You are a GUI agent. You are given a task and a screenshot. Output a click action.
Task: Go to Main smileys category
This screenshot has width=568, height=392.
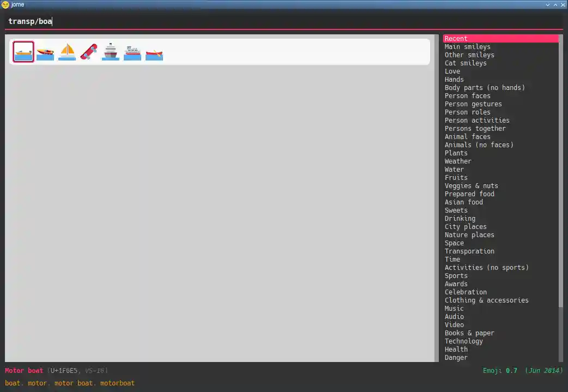[467, 47]
